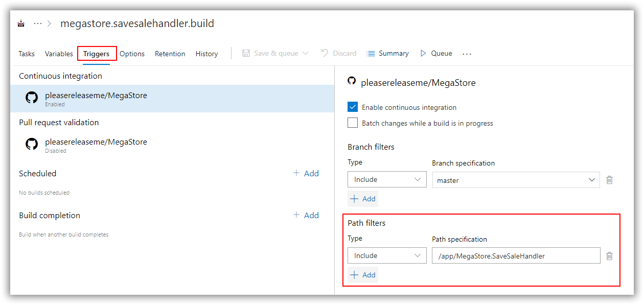
Task: Add a scheduled trigger
Action: [306, 173]
